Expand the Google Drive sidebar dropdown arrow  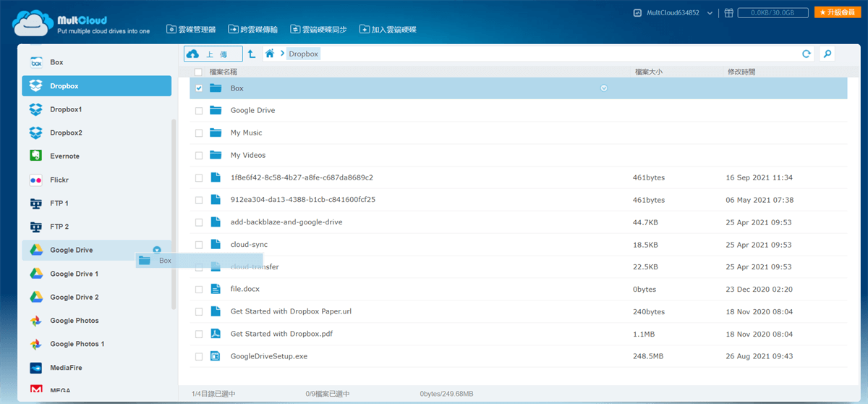[157, 250]
